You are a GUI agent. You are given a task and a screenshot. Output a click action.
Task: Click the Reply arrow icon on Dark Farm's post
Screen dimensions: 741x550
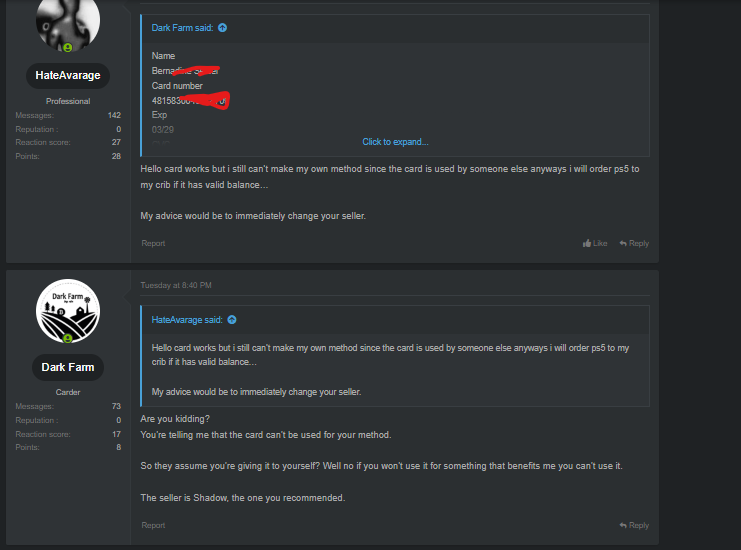click(x=623, y=525)
